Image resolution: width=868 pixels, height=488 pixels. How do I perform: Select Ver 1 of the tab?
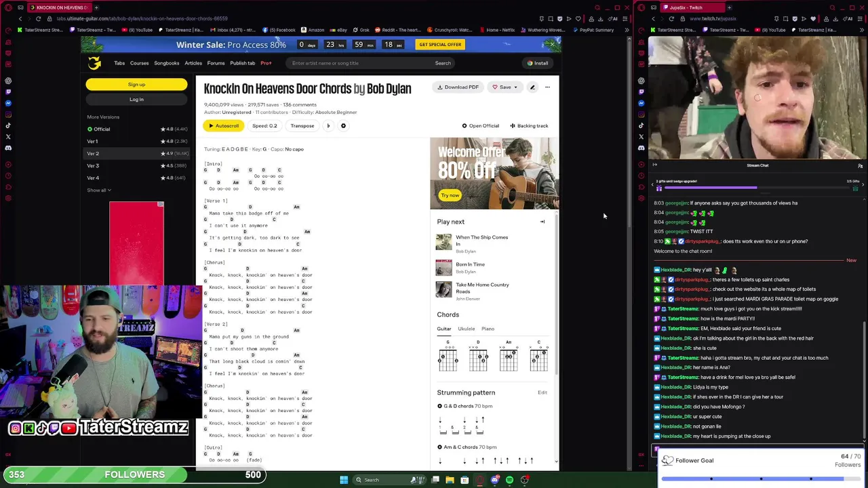137,141
